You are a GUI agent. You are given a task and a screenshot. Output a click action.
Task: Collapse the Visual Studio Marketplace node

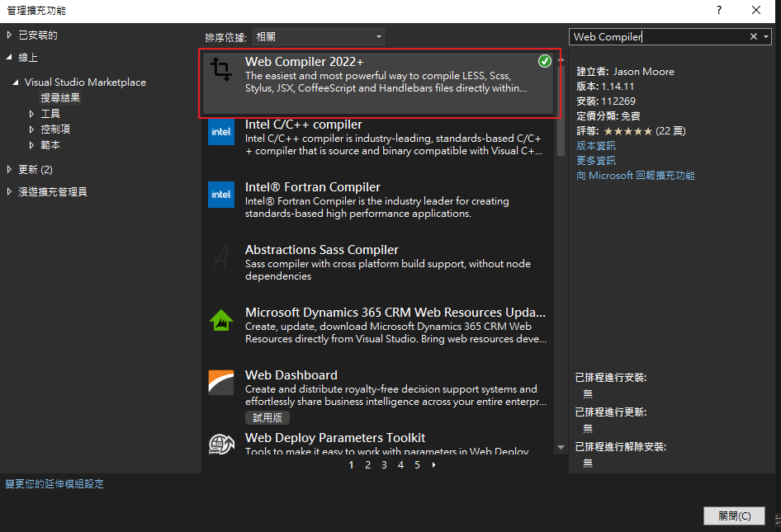tap(16, 82)
